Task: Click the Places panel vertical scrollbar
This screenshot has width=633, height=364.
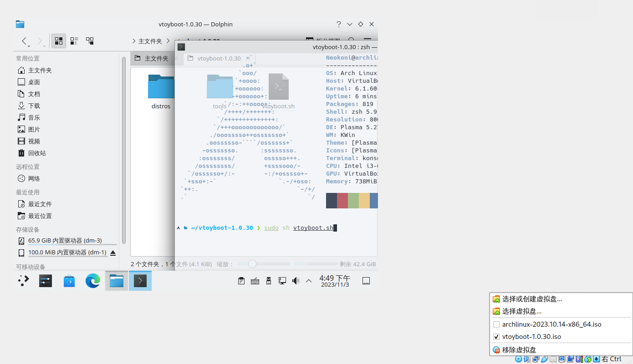Action: [123, 150]
